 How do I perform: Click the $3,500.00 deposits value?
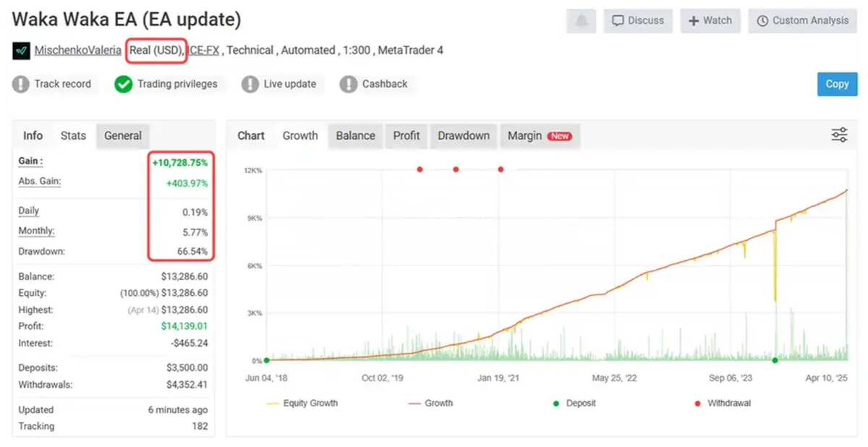tap(187, 367)
